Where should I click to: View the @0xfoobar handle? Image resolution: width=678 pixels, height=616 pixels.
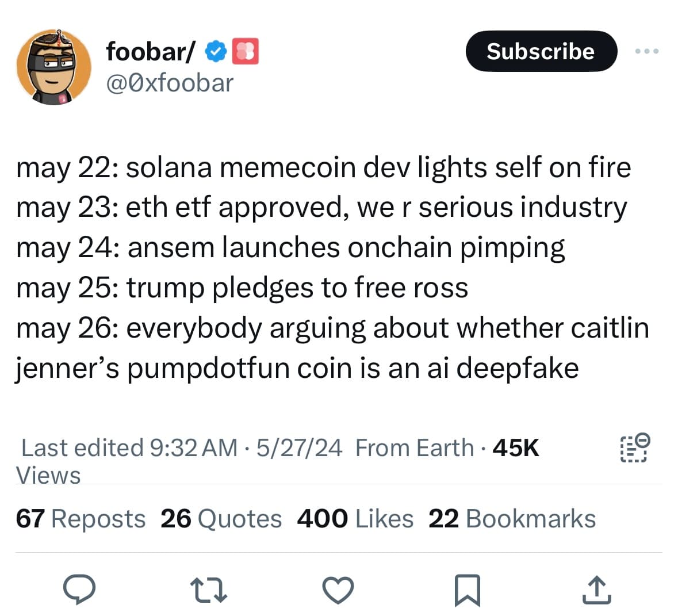169,83
